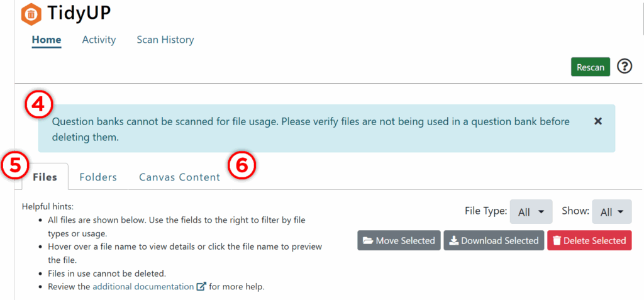The height and width of the screenshot is (300, 644).
Task: Click the TidyUP title text
Action: click(79, 14)
